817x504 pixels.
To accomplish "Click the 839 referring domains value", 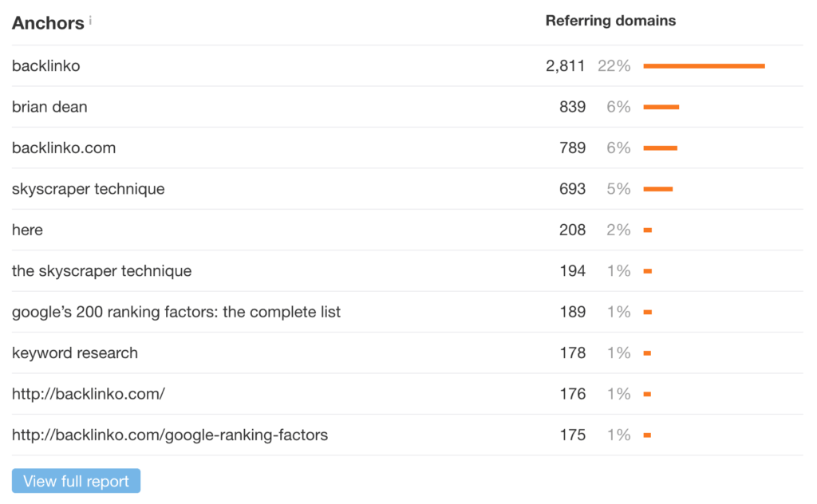I will click(x=572, y=107).
